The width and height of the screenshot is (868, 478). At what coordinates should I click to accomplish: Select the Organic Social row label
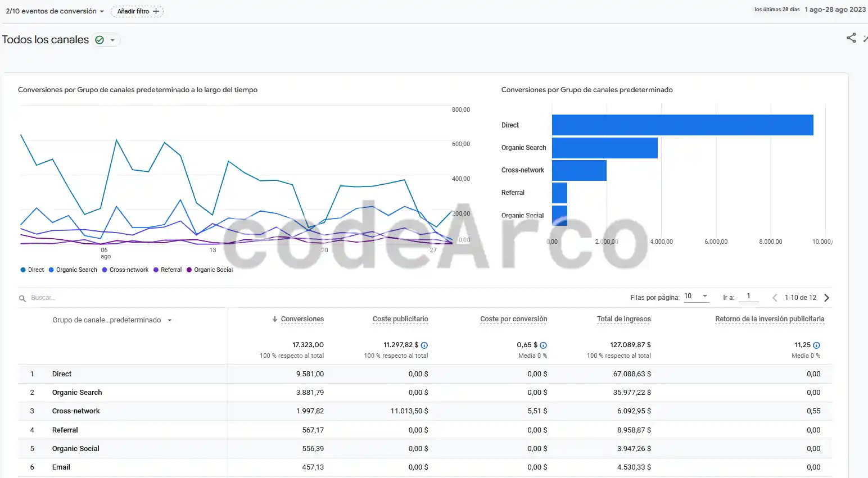(x=76, y=449)
